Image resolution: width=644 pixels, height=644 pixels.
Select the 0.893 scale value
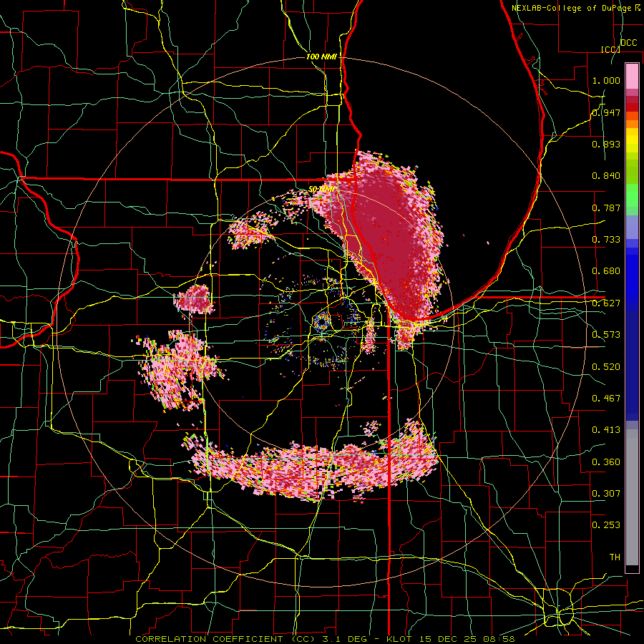click(606, 144)
